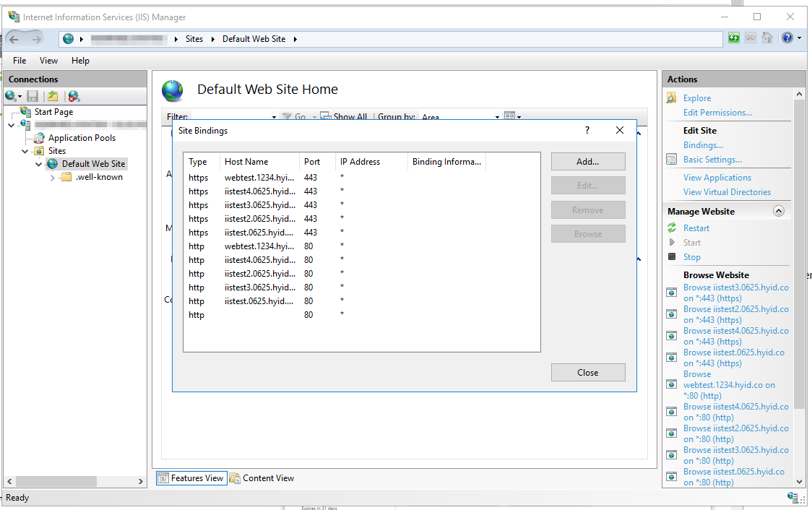812x510 pixels.
Task: Click the Actions pane scroll-down arrow
Action: point(799,482)
